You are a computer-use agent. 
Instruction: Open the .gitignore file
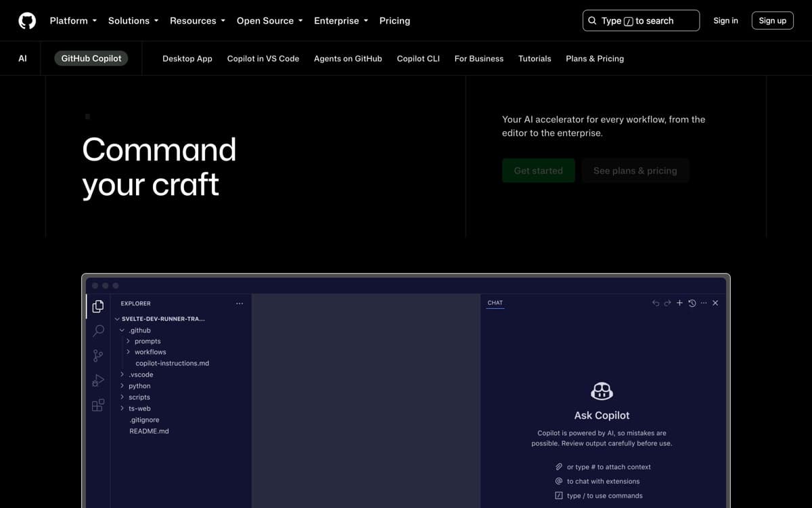pos(144,420)
